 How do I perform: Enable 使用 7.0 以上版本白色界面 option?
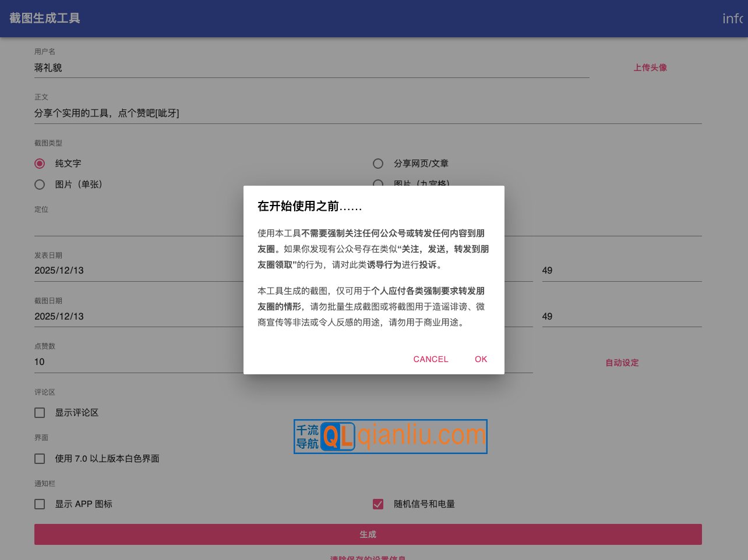point(40,459)
